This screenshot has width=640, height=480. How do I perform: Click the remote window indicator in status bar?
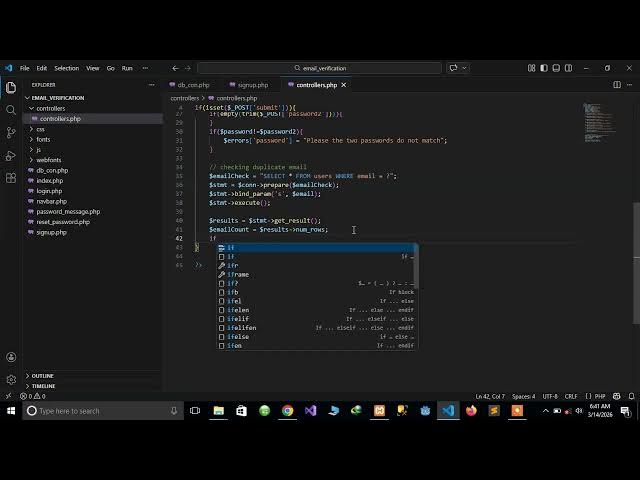8,396
